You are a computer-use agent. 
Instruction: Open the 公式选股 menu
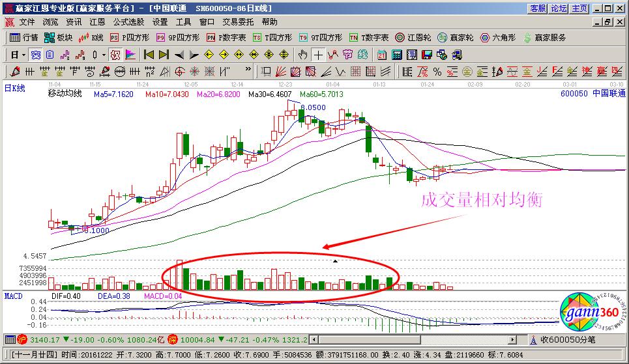coord(128,21)
